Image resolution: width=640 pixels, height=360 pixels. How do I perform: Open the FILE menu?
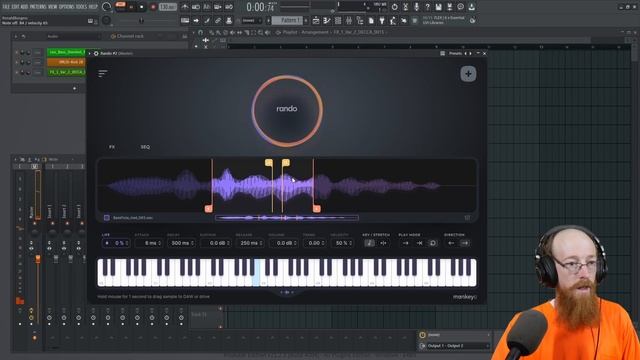7,7
